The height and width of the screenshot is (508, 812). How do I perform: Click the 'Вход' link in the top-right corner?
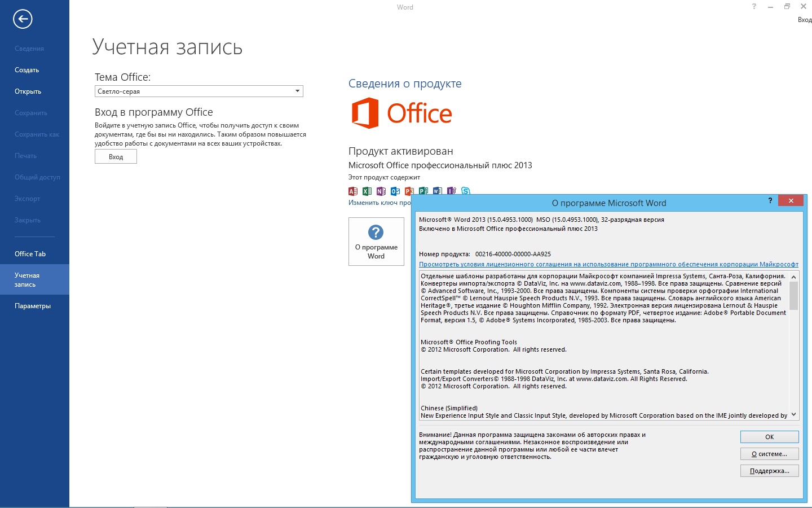pos(805,20)
